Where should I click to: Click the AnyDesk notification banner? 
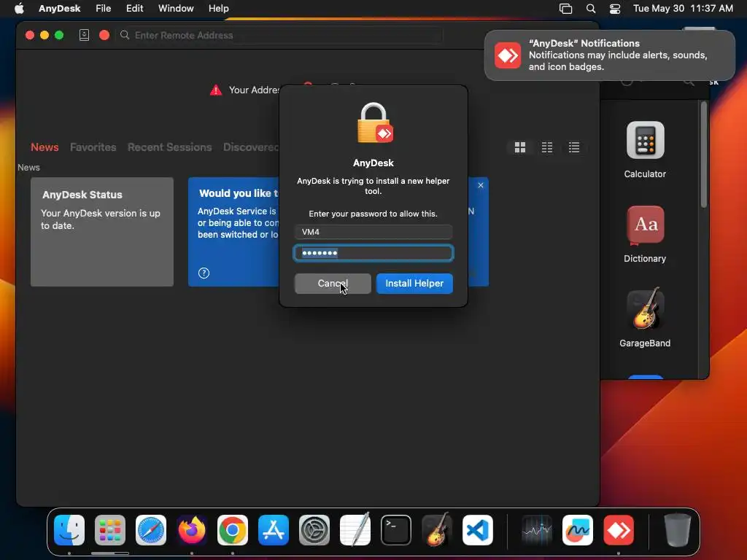609,55
